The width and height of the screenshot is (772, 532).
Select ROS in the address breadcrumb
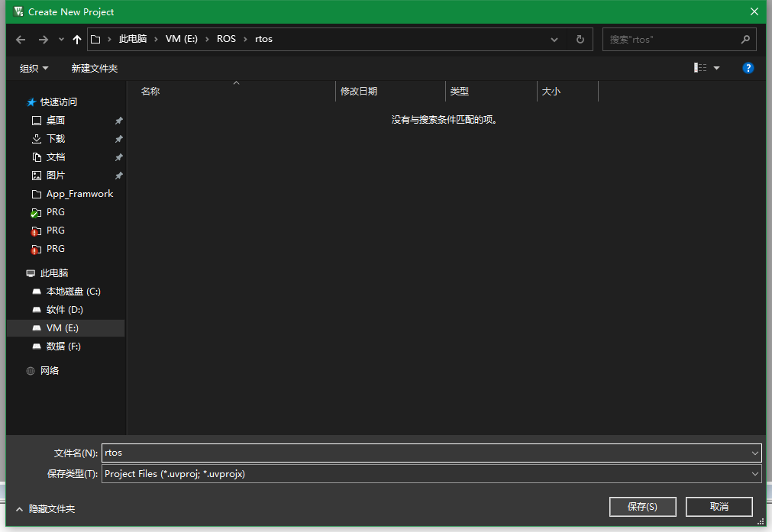pos(226,39)
